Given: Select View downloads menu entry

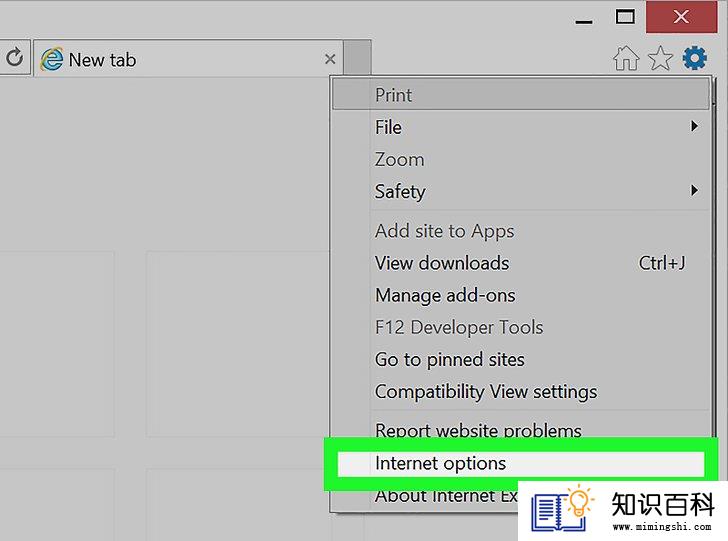Looking at the screenshot, I should coord(521,263).
